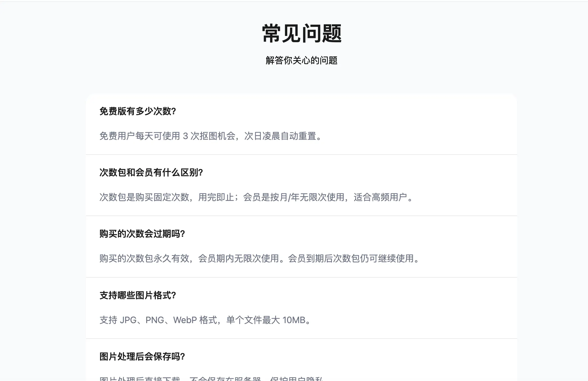Click the answer starting 购买的次数包永久有效
Viewport: 588px width, 381px height.
260,258
